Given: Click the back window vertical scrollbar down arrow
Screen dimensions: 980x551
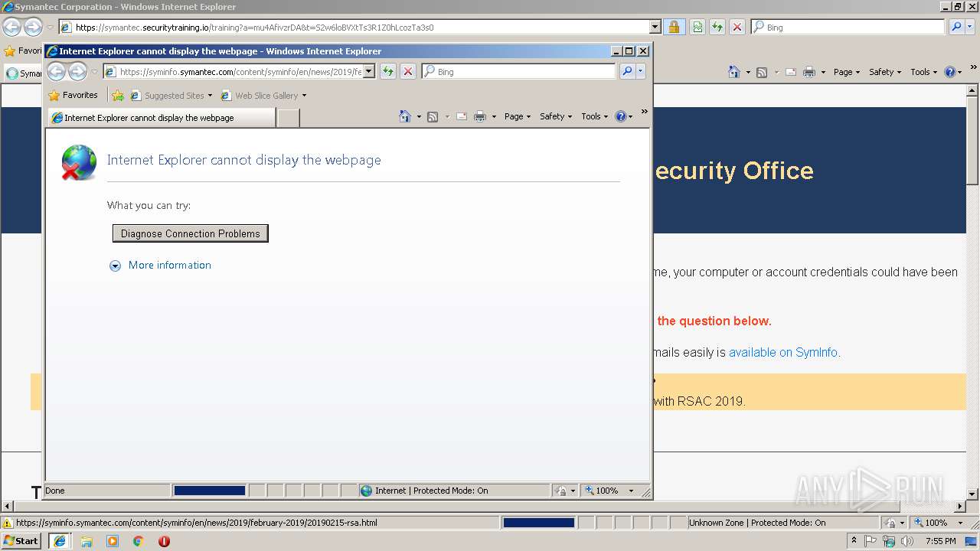Looking at the screenshot, I should [x=972, y=494].
